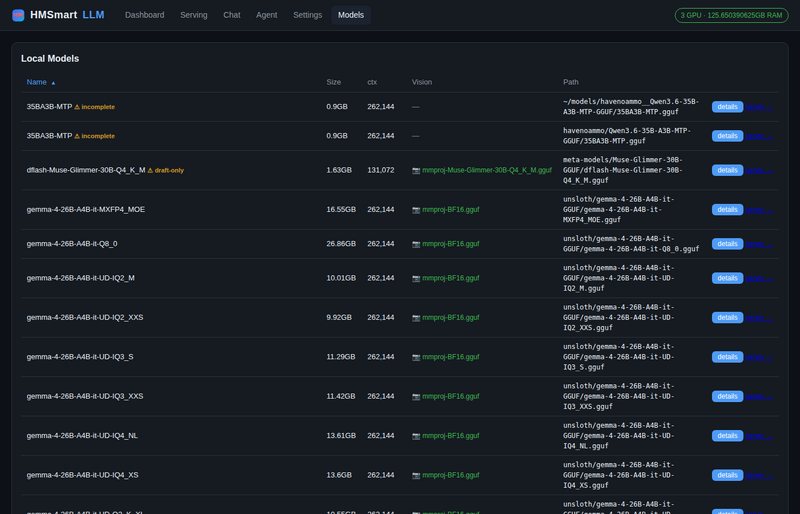The width and height of the screenshot is (800, 514).
Task: Open details for dflash-Muse-Glimmer-30B-Q4_K_M
Action: 728,170
